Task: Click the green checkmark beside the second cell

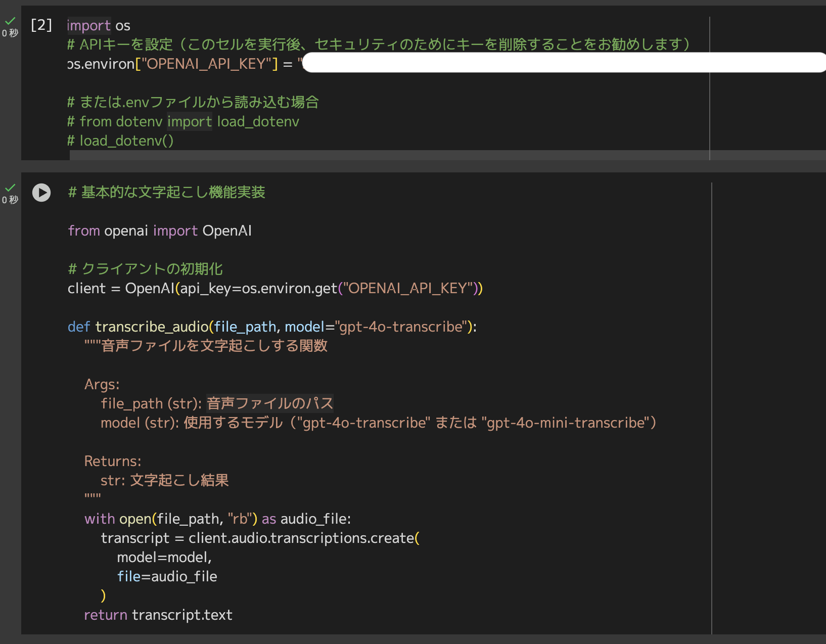Action: click(x=10, y=188)
